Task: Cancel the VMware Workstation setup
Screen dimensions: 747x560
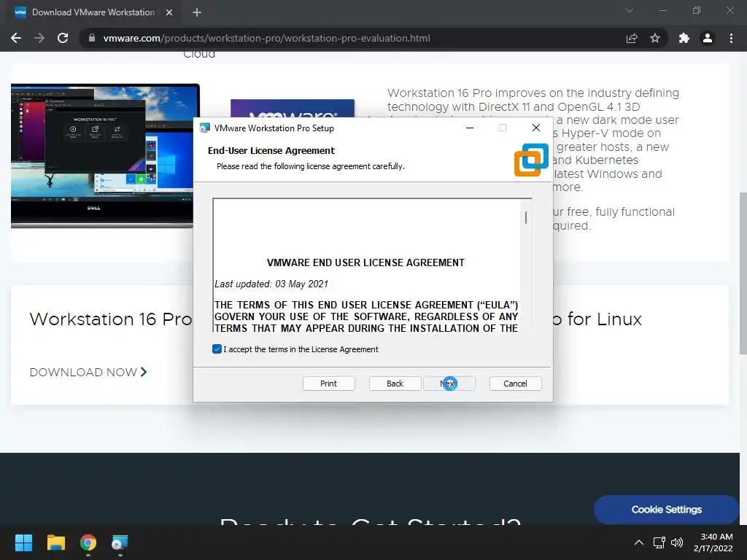Action: coord(516,384)
